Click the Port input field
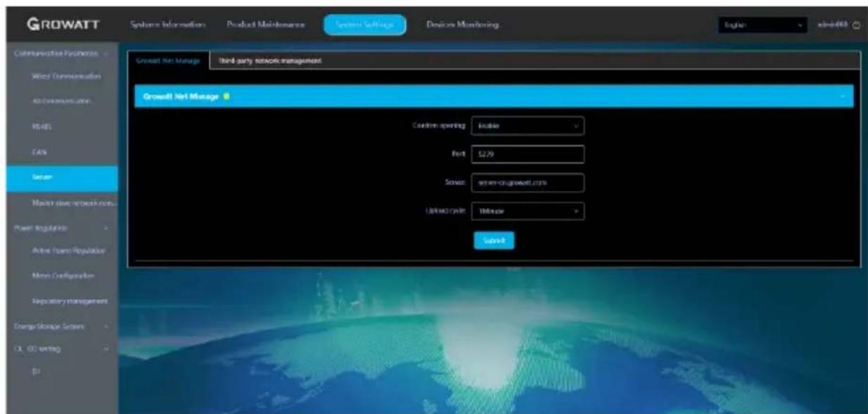The height and width of the screenshot is (414, 868). pyautogui.click(x=528, y=155)
